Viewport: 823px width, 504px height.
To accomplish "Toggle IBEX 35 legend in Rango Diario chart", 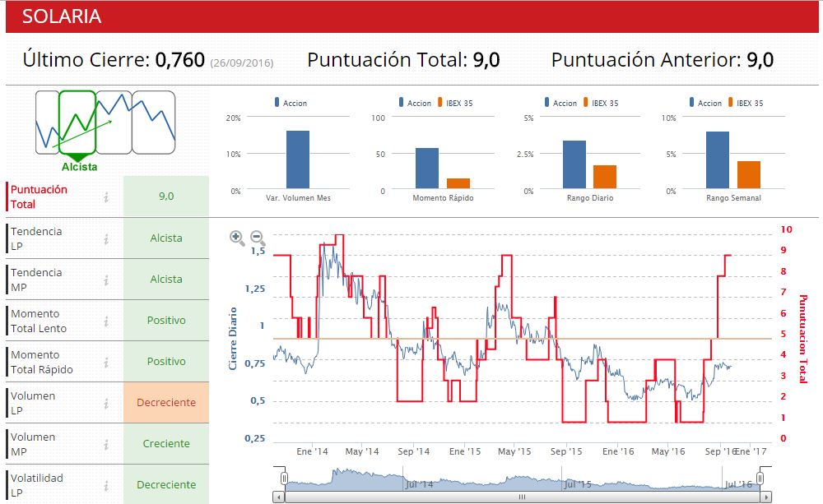I will click(601, 103).
